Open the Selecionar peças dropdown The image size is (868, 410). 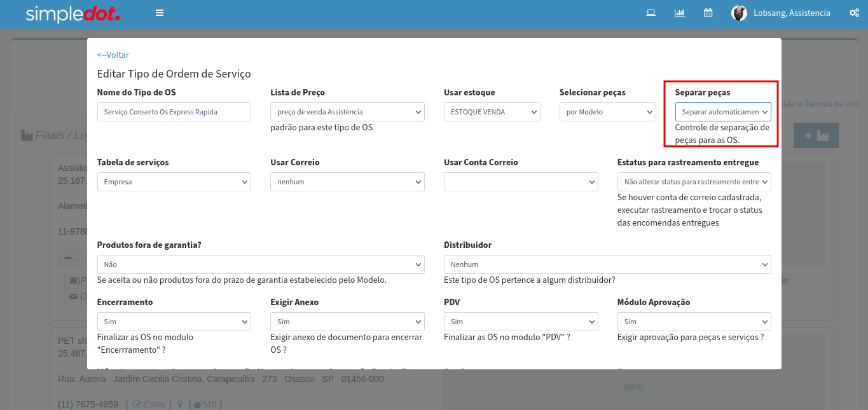click(x=607, y=112)
